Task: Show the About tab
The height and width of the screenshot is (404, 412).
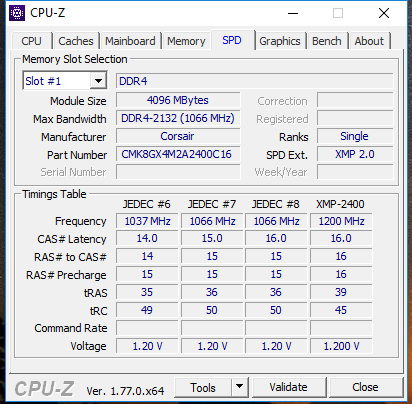Action: (x=369, y=41)
